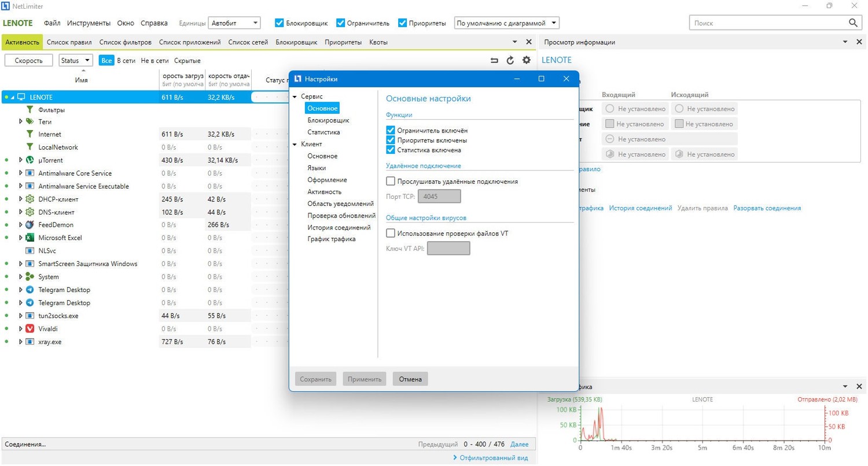Disable the Ограничитель включён checkbox
Viewport: 868px width, 466px height.
point(391,131)
